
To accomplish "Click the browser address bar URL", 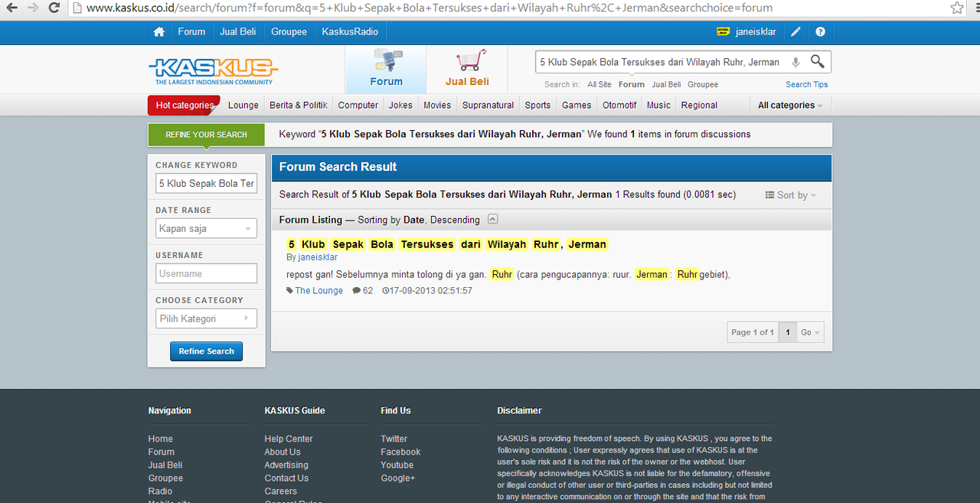I will tap(429, 8).
